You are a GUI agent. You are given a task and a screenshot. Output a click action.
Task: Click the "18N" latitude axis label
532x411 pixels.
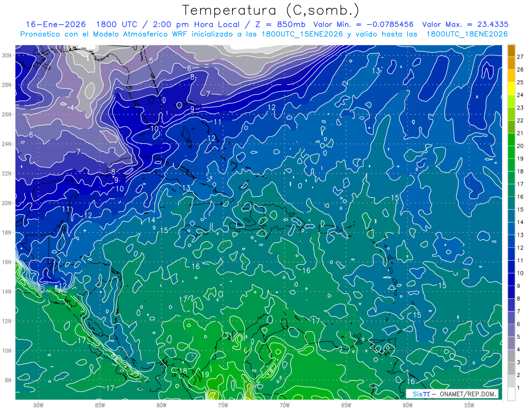(x=7, y=232)
